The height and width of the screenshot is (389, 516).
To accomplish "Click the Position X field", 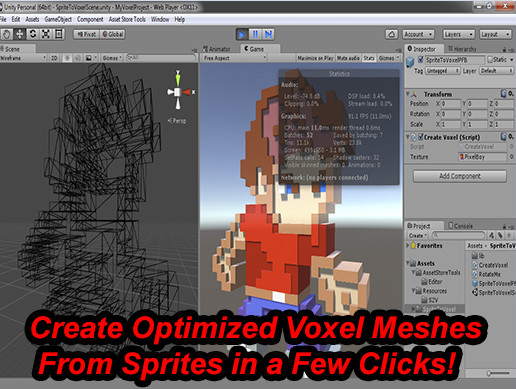I will point(451,104).
